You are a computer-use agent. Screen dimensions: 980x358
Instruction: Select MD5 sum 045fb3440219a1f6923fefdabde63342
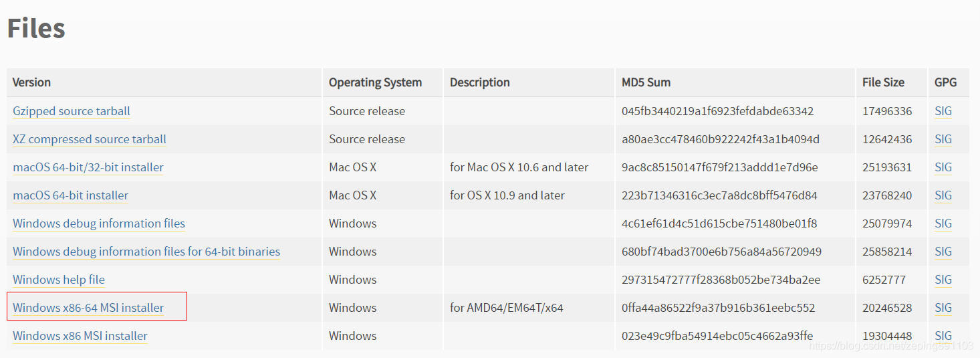pyautogui.click(x=717, y=111)
